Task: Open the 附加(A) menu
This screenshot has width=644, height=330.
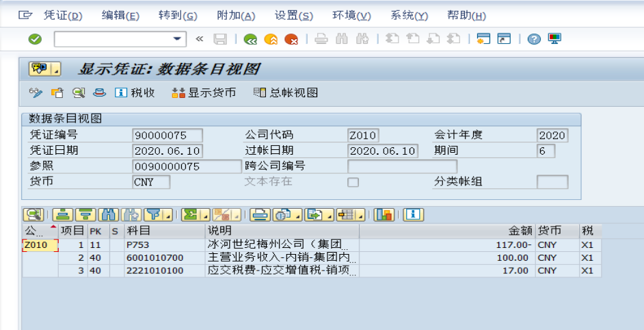Action: coord(236,16)
